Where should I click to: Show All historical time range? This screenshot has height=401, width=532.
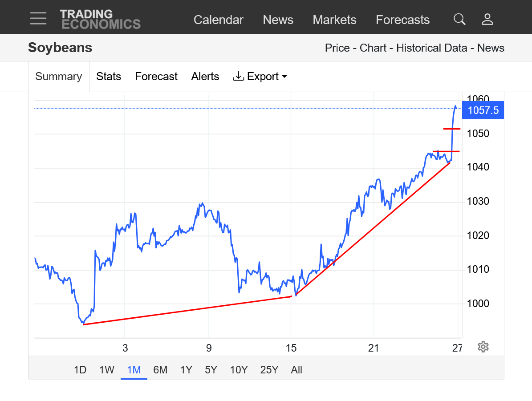point(296,370)
